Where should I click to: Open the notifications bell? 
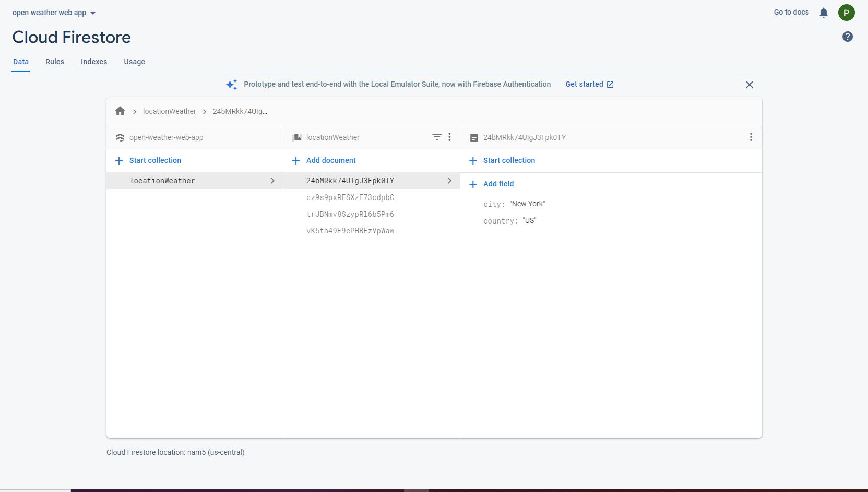pos(824,13)
